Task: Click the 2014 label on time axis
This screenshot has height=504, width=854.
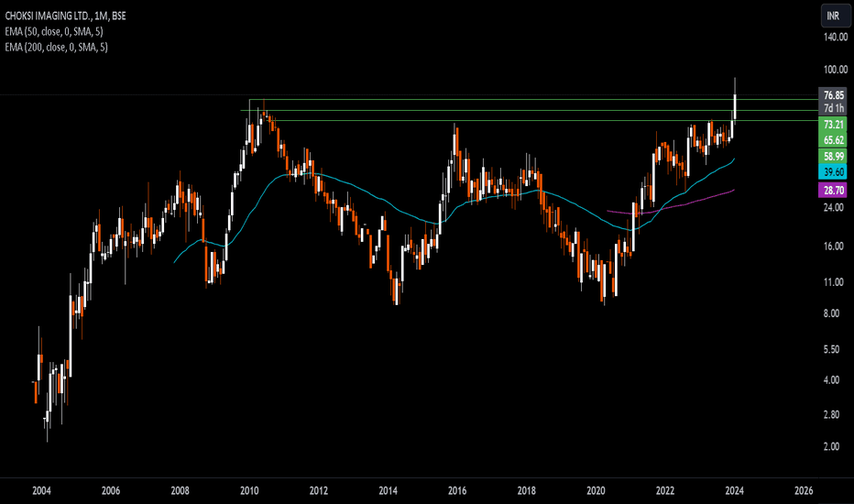Action: coord(388,490)
